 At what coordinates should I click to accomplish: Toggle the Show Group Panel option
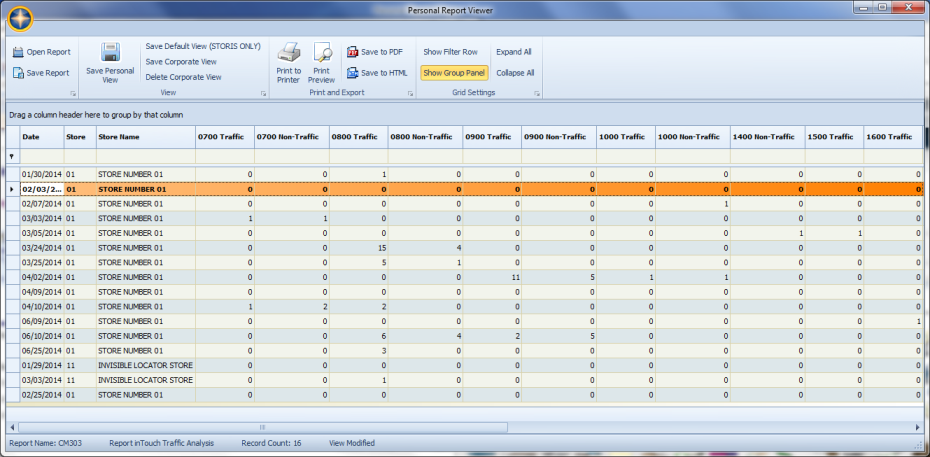tap(454, 73)
